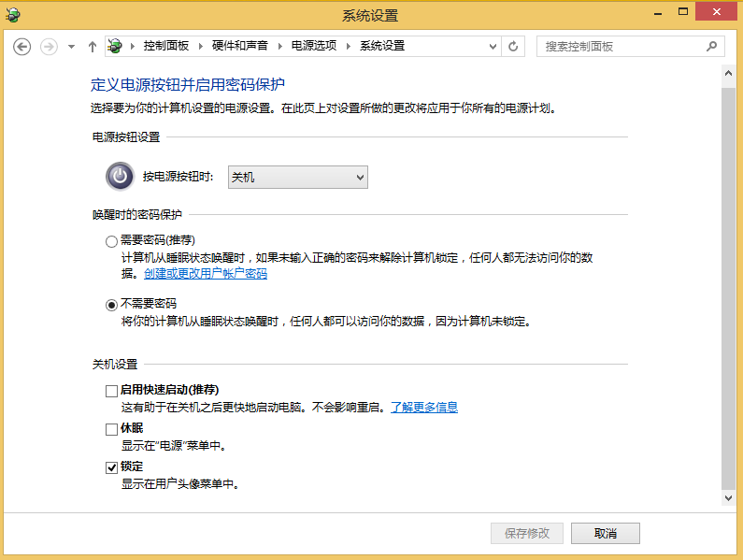The height and width of the screenshot is (560, 743).
Task: Expand arrow after 电源选项 breadcrumb
Action: (349, 46)
